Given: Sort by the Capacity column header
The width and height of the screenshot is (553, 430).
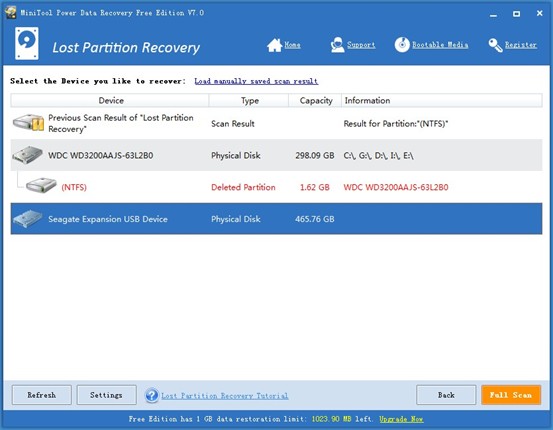Looking at the screenshot, I should click(x=315, y=101).
